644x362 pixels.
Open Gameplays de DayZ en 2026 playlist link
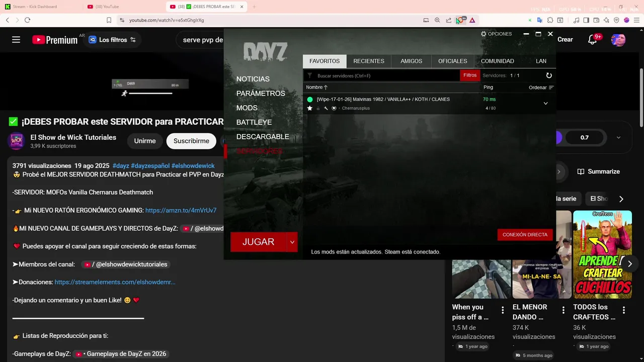120,354
